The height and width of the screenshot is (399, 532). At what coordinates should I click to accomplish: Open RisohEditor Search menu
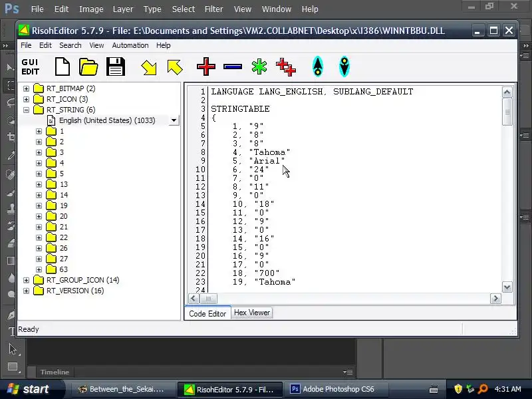point(70,45)
